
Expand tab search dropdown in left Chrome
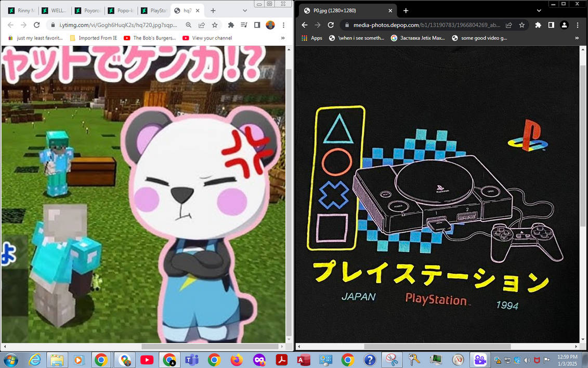pyautogui.click(x=245, y=10)
